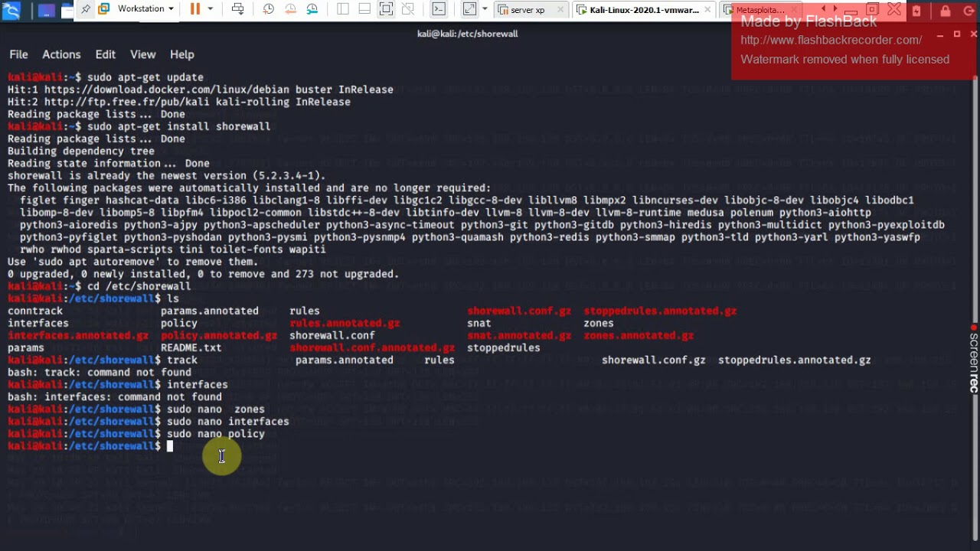The width and height of the screenshot is (980, 551).
Task: Switch to the Metasploitable tab
Action: click(758, 10)
